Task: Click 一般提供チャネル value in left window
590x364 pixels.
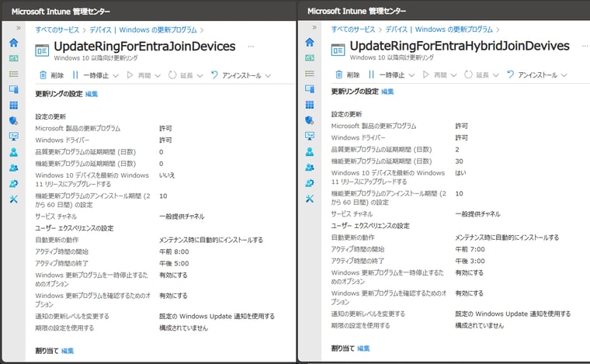Action: coord(182,217)
